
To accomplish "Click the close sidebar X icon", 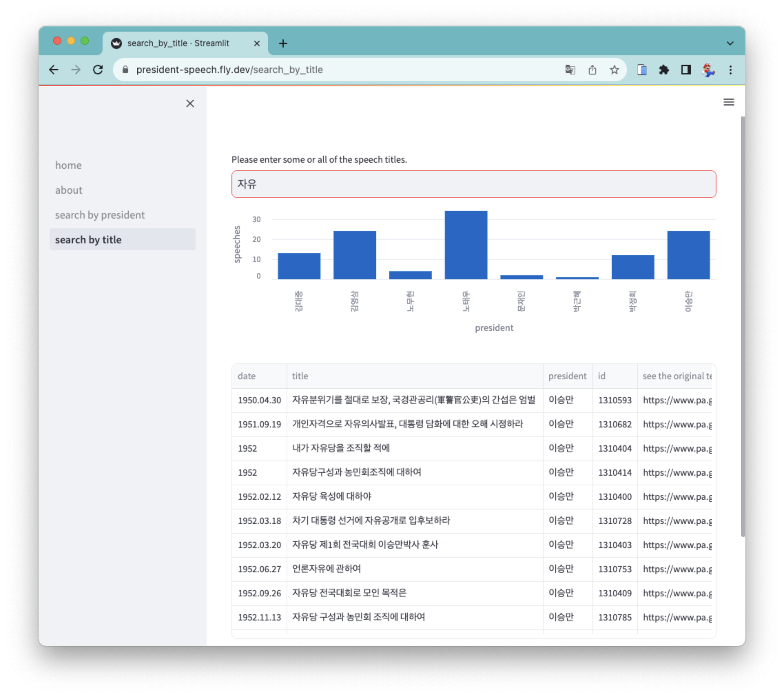I will pyautogui.click(x=190, y=104).
